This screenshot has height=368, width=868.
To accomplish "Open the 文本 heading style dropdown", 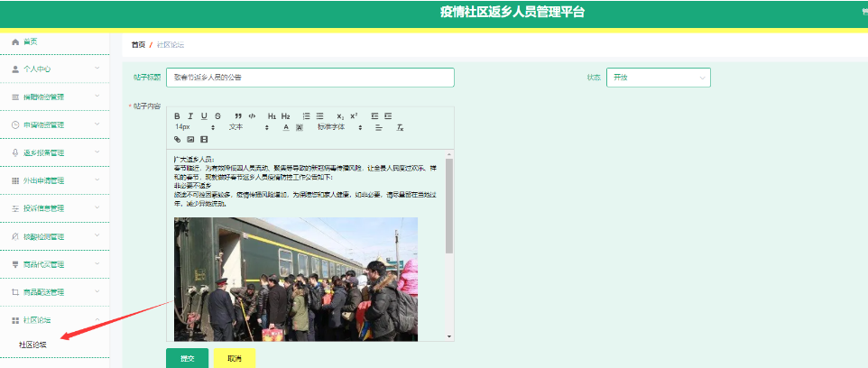I will 248,127.
